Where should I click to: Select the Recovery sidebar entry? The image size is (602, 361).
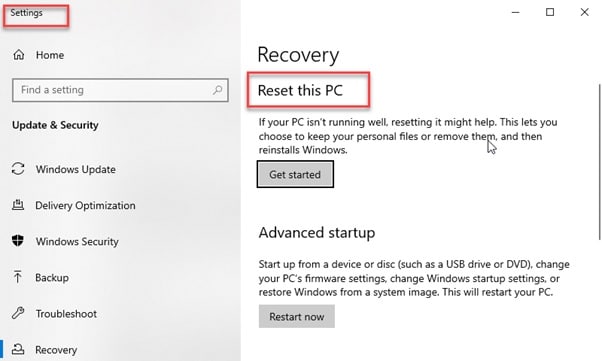pos(56,350)
